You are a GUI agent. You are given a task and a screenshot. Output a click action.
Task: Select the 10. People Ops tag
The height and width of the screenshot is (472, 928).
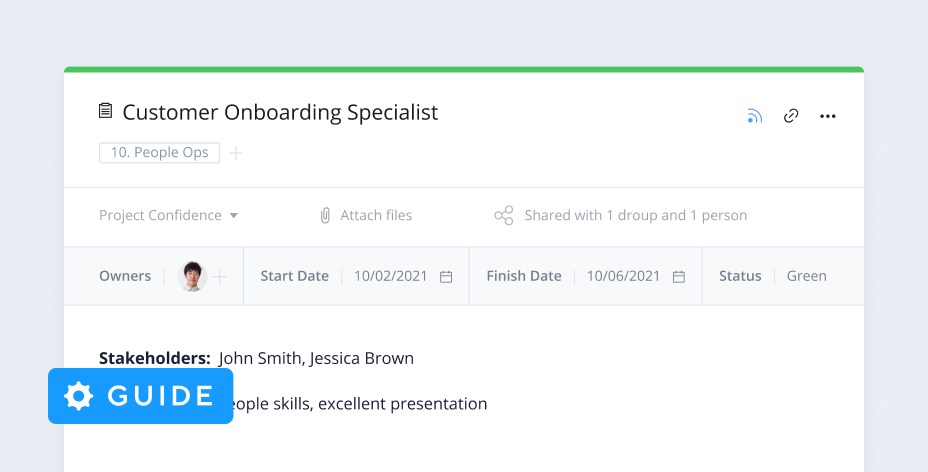point(159,153)
